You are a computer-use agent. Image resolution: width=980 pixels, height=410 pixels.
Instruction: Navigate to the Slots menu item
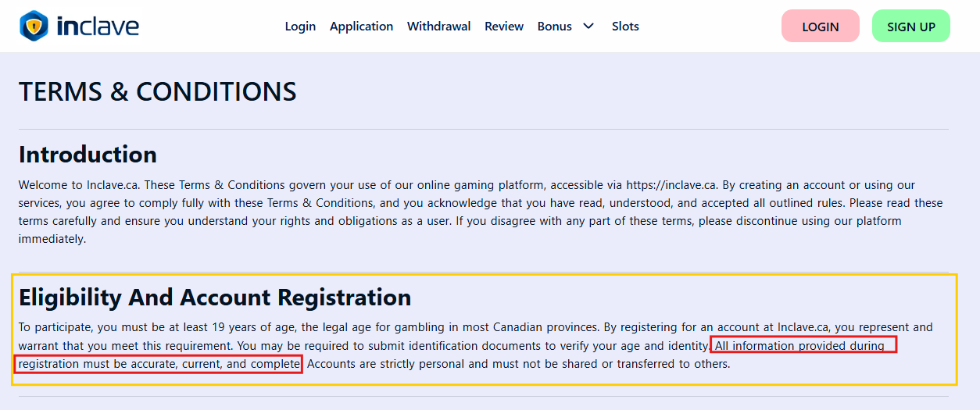625,27
